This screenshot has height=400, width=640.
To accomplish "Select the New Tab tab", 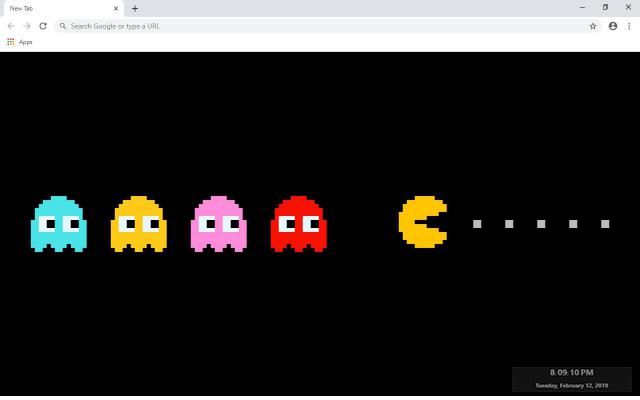I will click(x=62, y=9).
